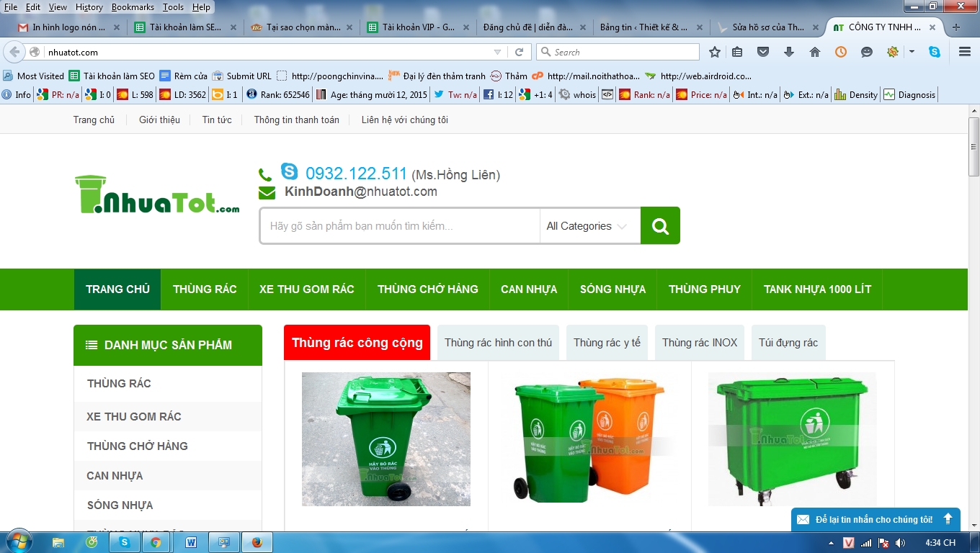This screenshot has height=553, width=980.
Task: Open 'XE THU GOM RÁC' in green navigation bar
Action: click(307, 289)
